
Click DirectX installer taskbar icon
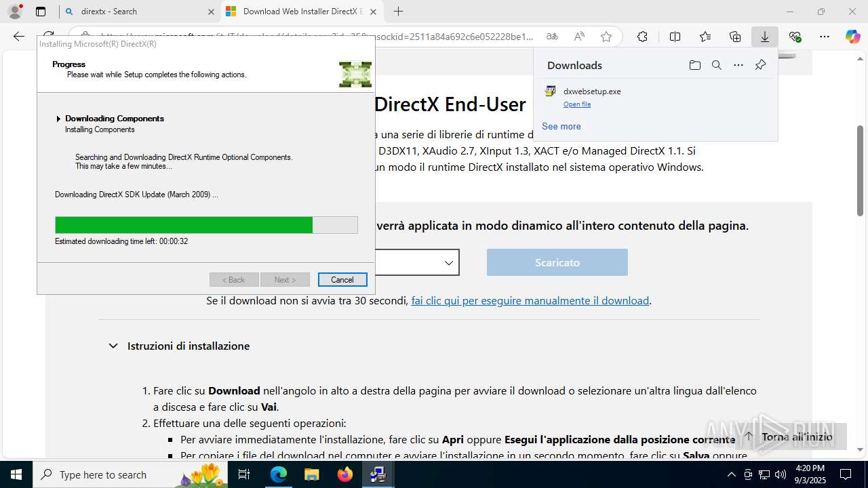(378, 474)
